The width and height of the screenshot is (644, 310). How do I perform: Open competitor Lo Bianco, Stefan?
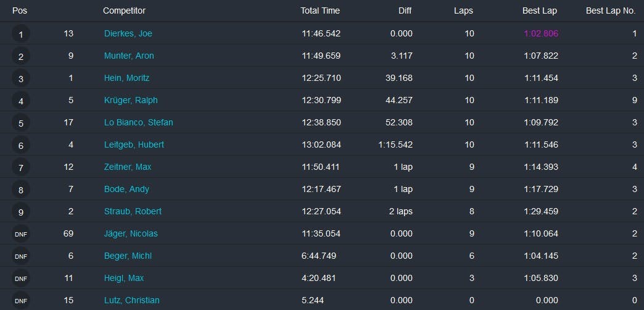coord(138,122)
